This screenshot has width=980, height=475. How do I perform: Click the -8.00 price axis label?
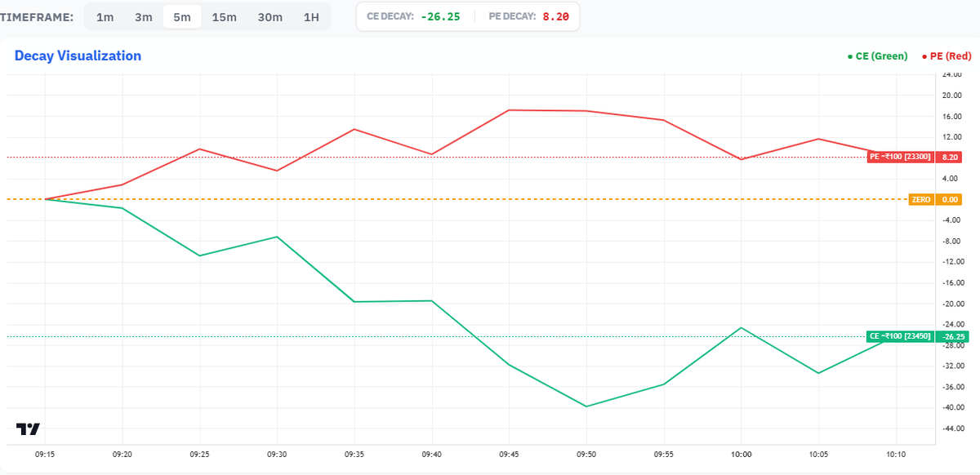[x=951, y=241]
